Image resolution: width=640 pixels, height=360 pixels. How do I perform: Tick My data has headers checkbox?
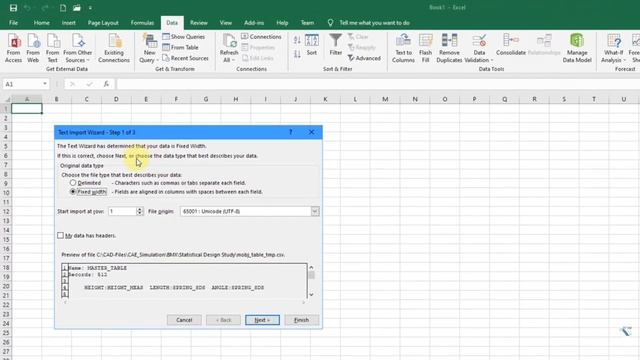click(x=60, y=236)
